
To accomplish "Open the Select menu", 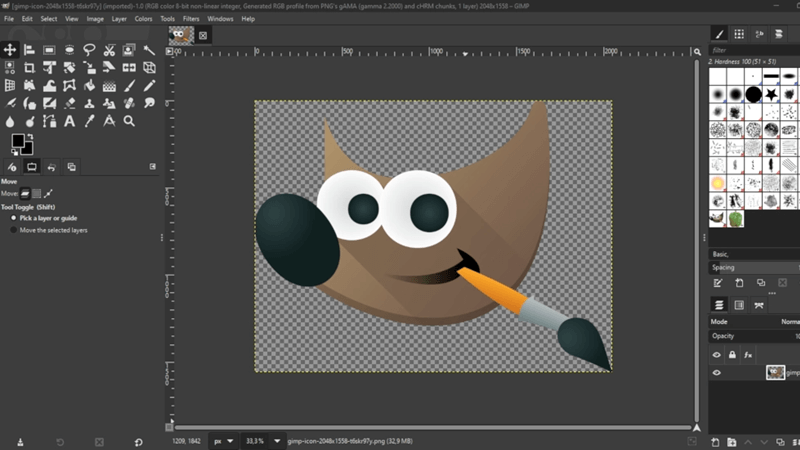I will pos(49,19).
